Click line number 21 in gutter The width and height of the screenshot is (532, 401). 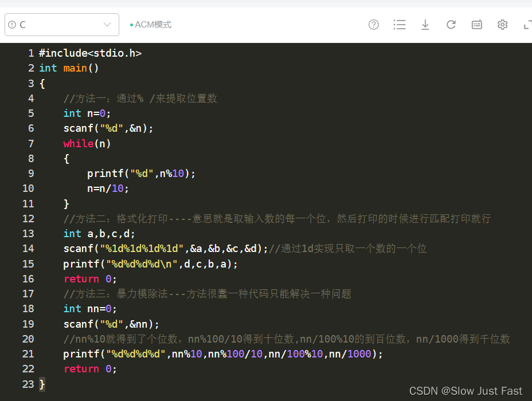(28, 353)
